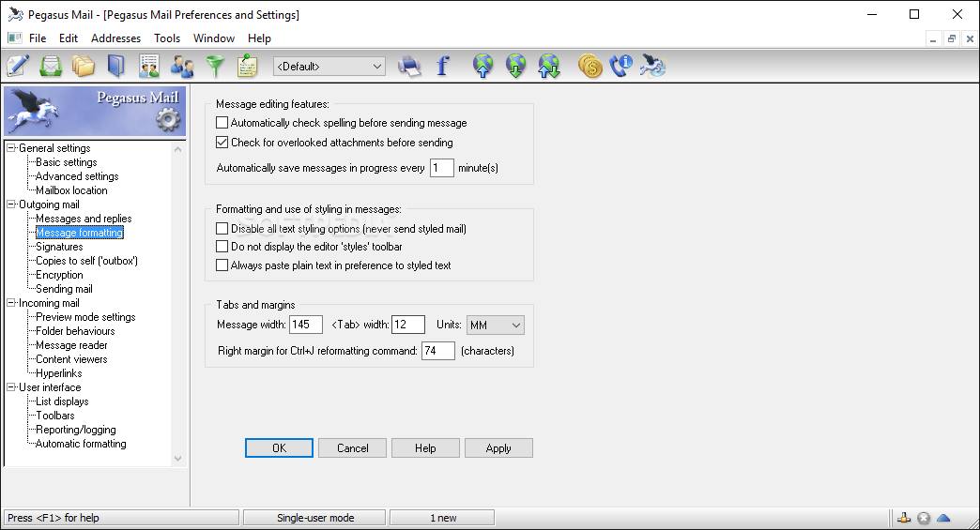Image resolution: width=980 pixels, height=530 pixels.
Task: Click the gold dollar coin icon
Action: [590, 66]
